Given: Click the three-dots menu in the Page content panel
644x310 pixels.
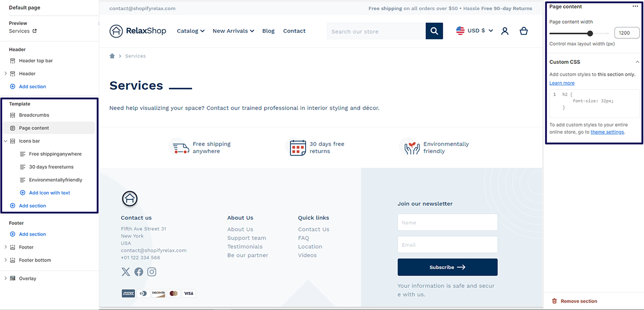Looking at the screenshot, I should [x=636, y=6].
